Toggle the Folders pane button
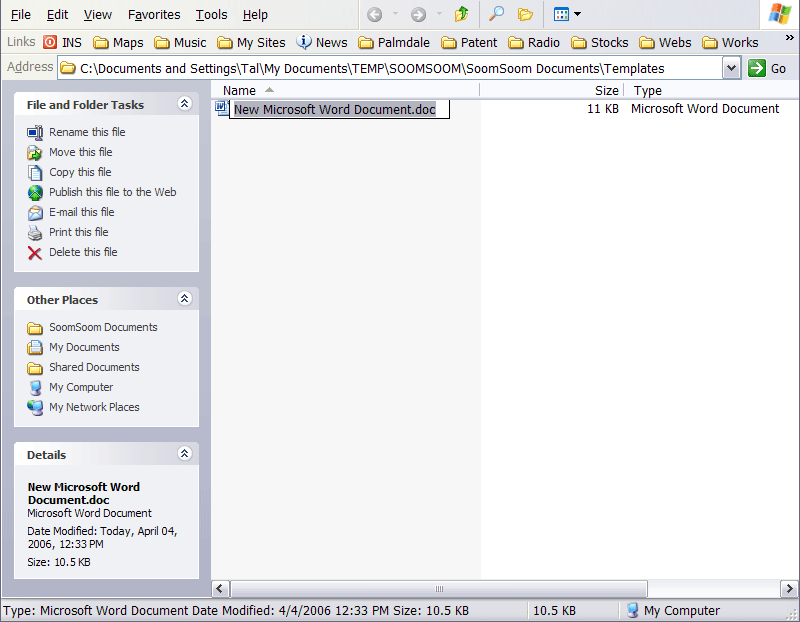Viewport: 800px width, 622px height. point(525,14)
